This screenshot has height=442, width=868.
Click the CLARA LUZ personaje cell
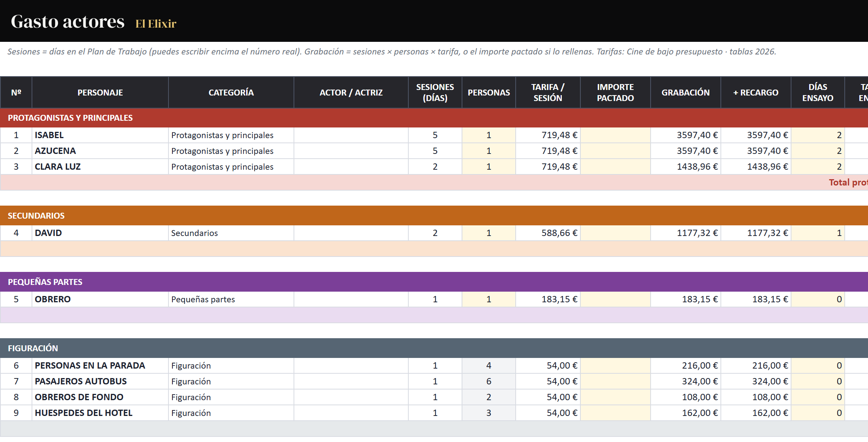pos(100,167)
